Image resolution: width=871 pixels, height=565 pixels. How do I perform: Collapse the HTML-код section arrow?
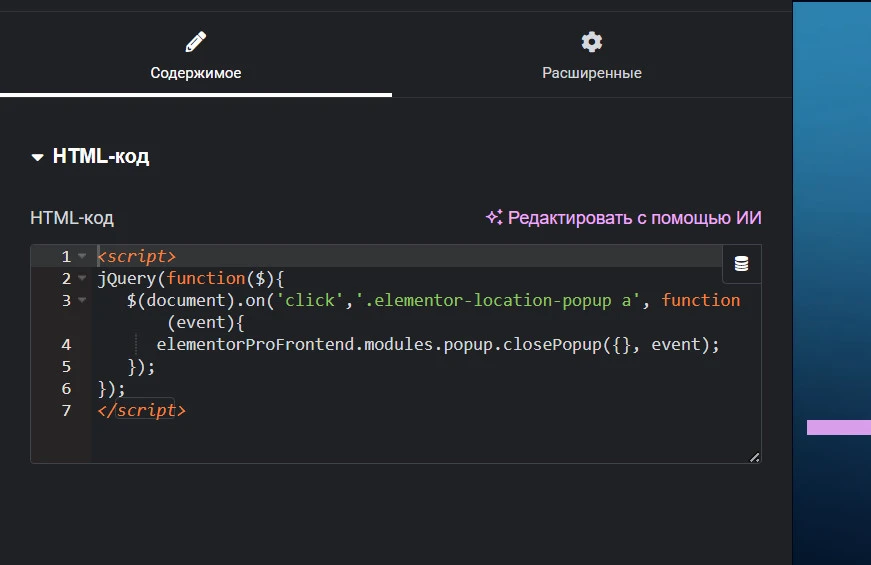tap(37, 157)
